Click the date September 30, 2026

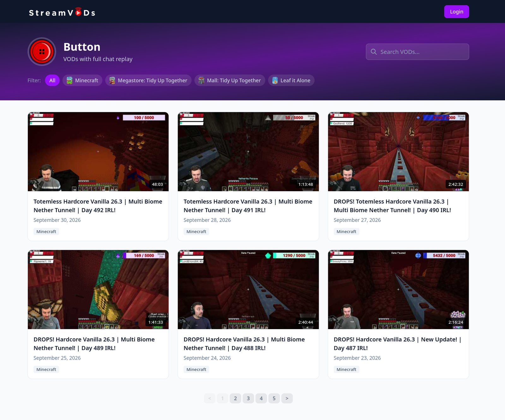[57, 220]
